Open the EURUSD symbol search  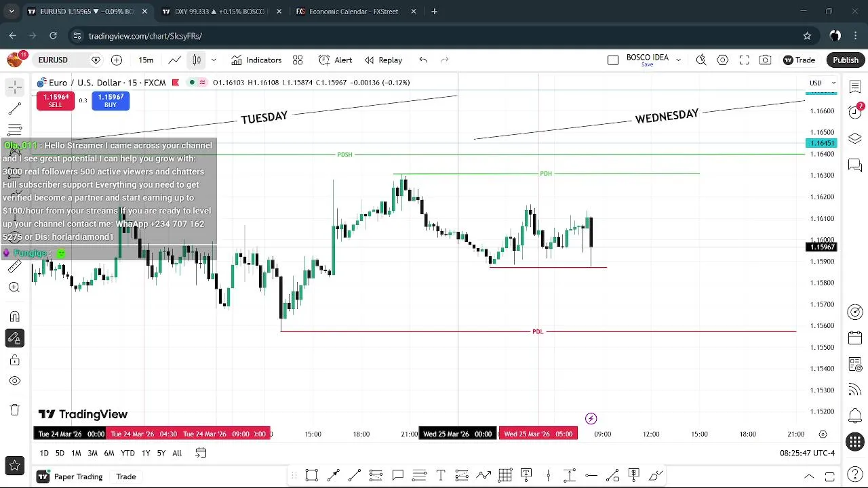53,60
